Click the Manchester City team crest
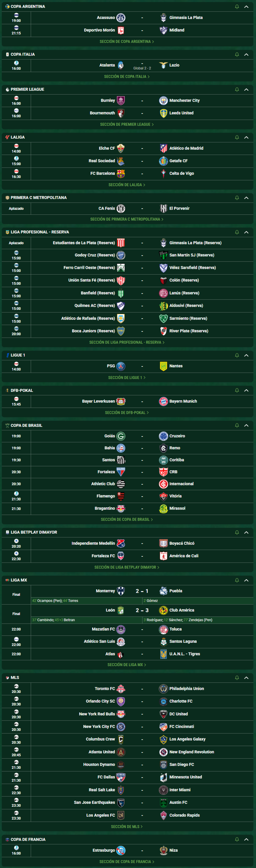The width and height of the screenshot is (256, 868). click(x=163, y=100)
